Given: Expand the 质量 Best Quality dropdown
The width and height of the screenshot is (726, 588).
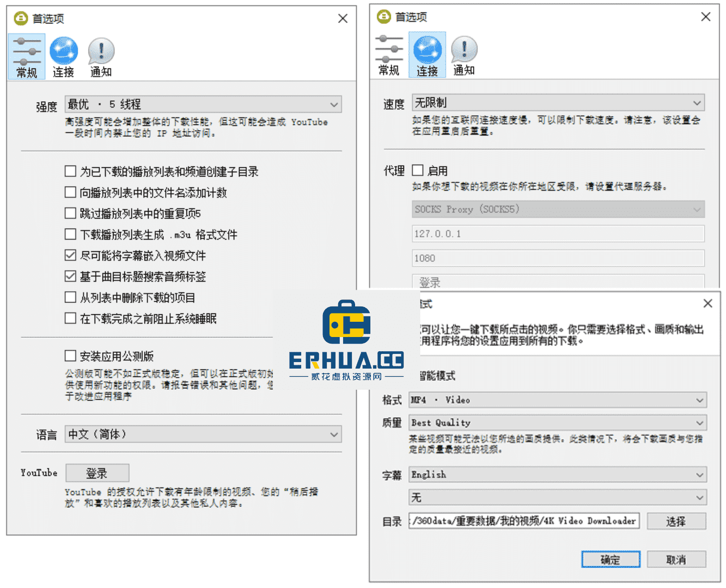Looking at the screenshot, I should [x=558, y=422].
